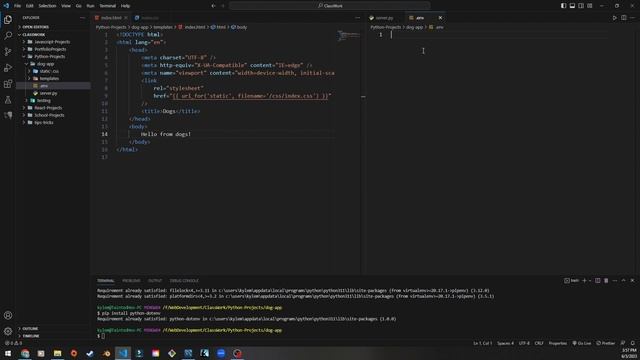Open the Source Control view
This screenshot has width=640, height=360.
tap(8, 51)
